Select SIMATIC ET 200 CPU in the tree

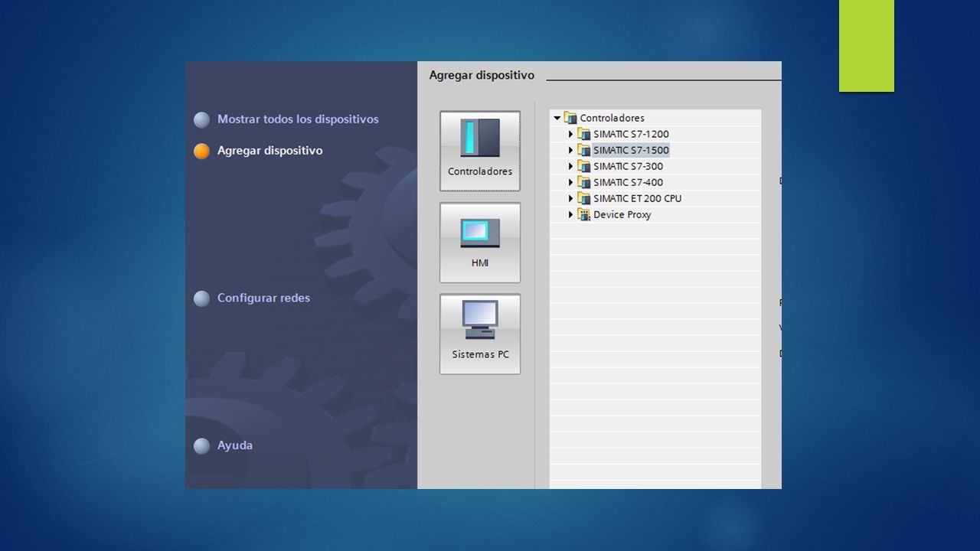(x=637, y=198)
